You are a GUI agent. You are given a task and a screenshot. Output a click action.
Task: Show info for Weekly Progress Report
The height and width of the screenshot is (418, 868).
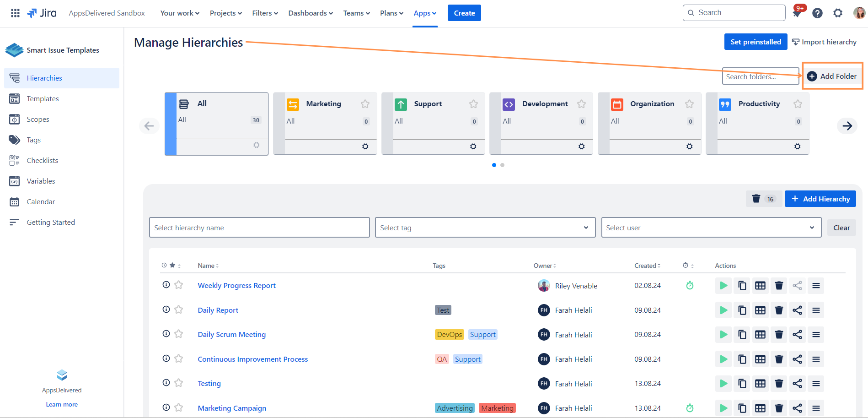point(166,285)
